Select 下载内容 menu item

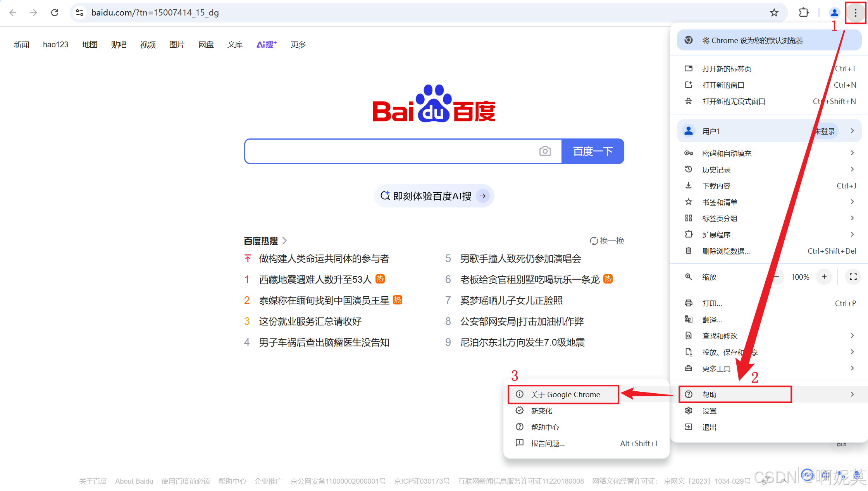click(x=769, y=186)
